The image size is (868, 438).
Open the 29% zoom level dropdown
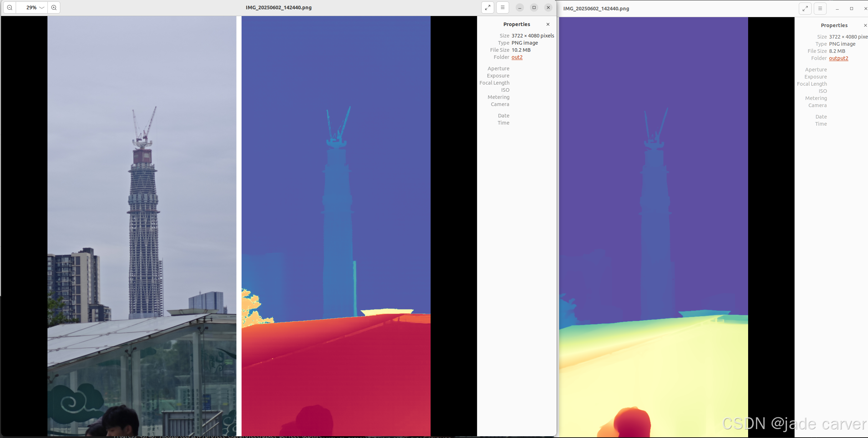(42, 7)
